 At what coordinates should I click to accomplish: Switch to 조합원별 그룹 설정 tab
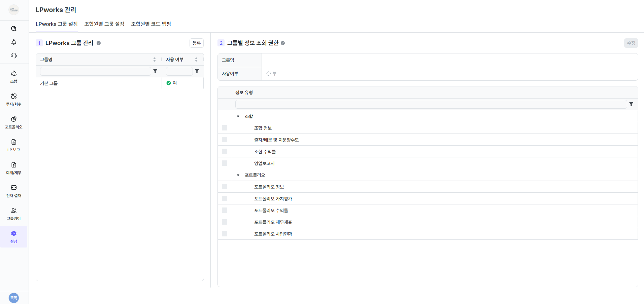104,24
